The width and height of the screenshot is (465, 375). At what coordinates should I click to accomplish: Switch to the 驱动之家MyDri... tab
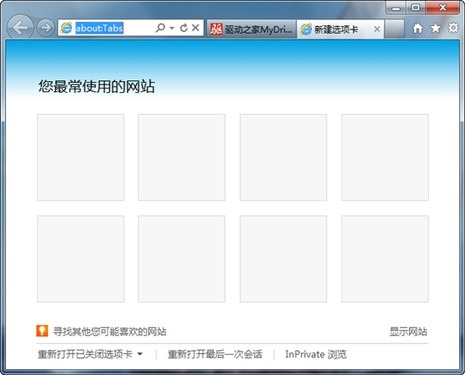[x=252, y=29]
